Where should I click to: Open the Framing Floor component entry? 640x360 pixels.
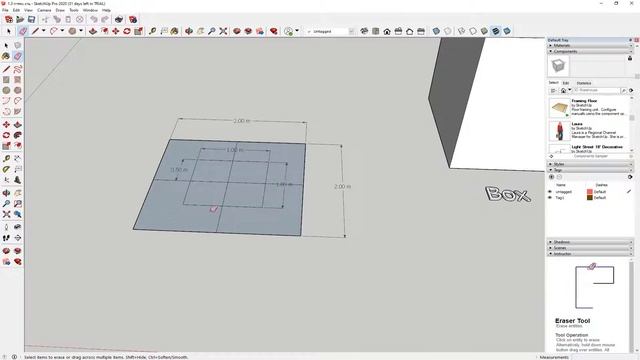(x=589, y=108)
